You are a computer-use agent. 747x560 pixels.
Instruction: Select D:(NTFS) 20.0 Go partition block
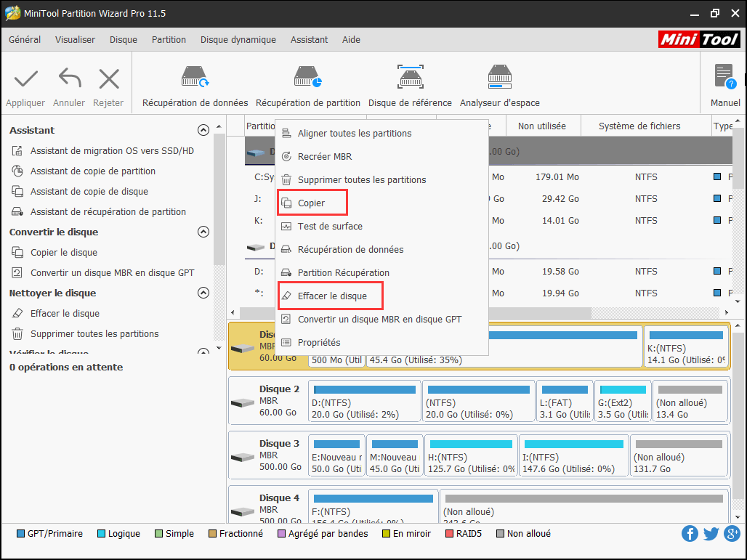click(x=365, y=401)
